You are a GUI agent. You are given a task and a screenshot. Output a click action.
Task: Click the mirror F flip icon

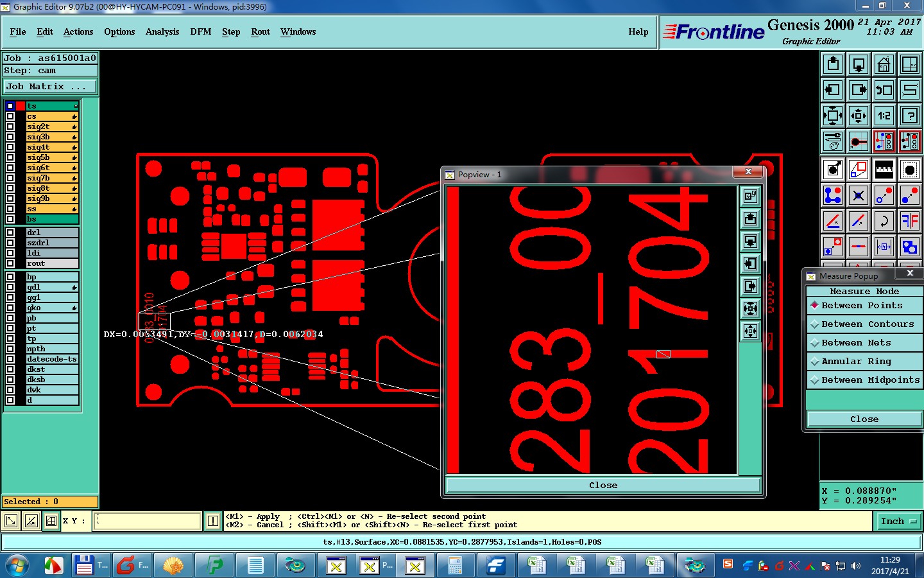point(910,221)
